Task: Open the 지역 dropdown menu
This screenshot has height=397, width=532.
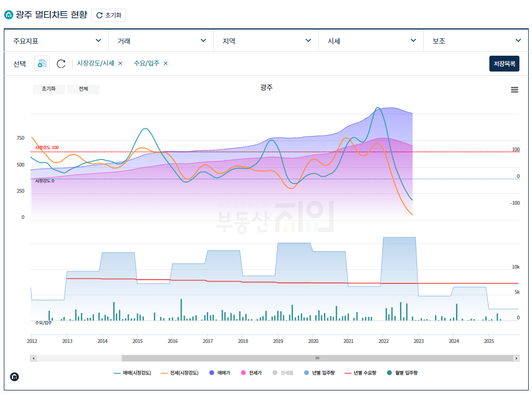Action: [266, 40]
